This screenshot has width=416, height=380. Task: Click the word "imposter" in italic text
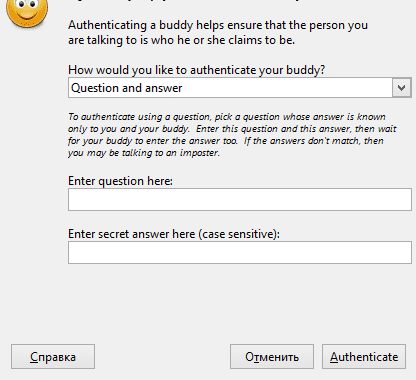pos(199,153)
